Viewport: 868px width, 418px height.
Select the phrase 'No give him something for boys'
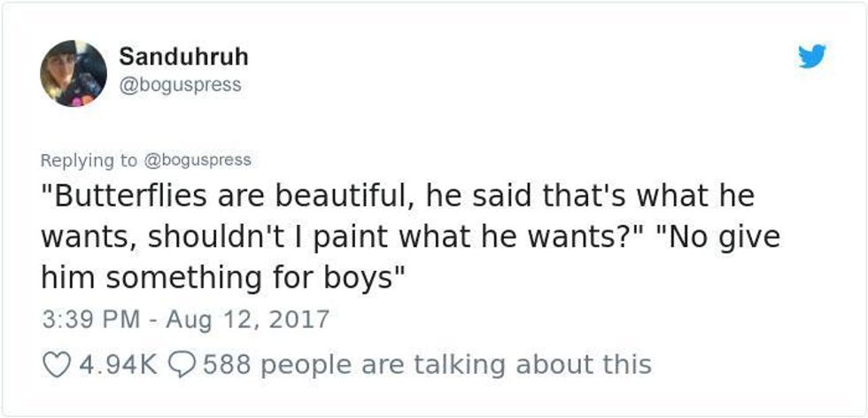coord(411,258)
